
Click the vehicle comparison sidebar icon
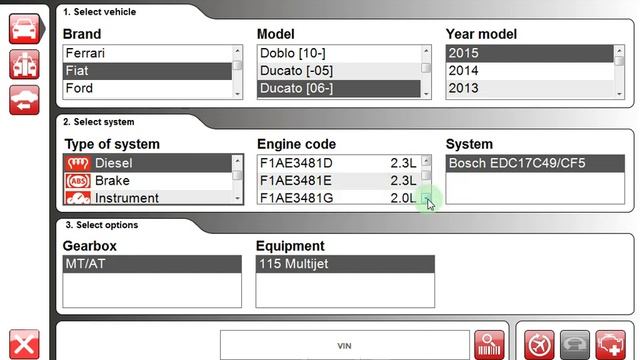click(24, 64)
